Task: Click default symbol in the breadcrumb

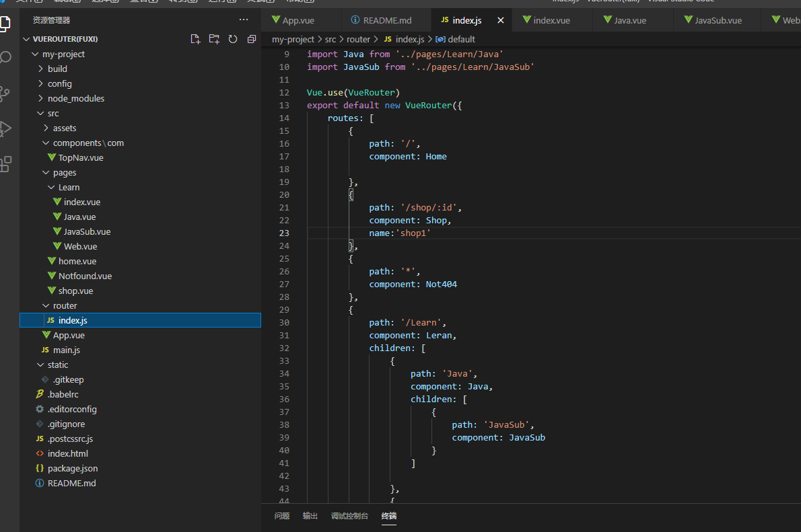Action: tap(461, 39)
